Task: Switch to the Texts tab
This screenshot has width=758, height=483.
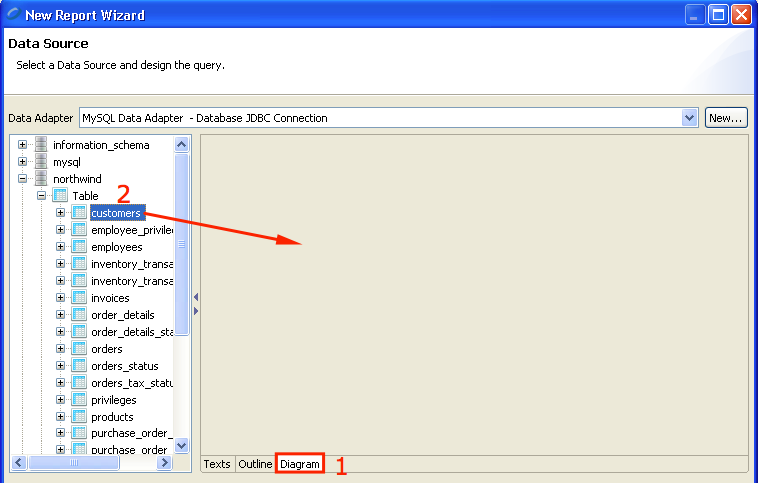Action: point(217,464)
